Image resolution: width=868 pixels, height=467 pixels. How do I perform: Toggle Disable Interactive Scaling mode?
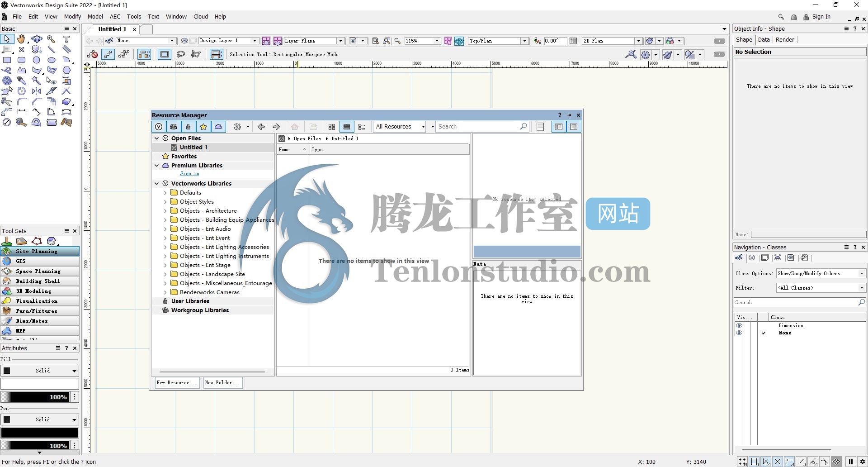(93, 54)
